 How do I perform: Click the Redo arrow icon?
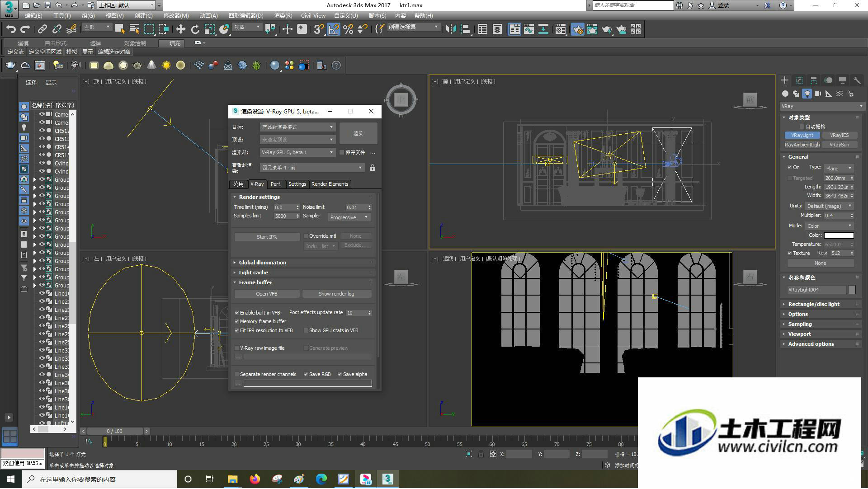click(25, 29)
